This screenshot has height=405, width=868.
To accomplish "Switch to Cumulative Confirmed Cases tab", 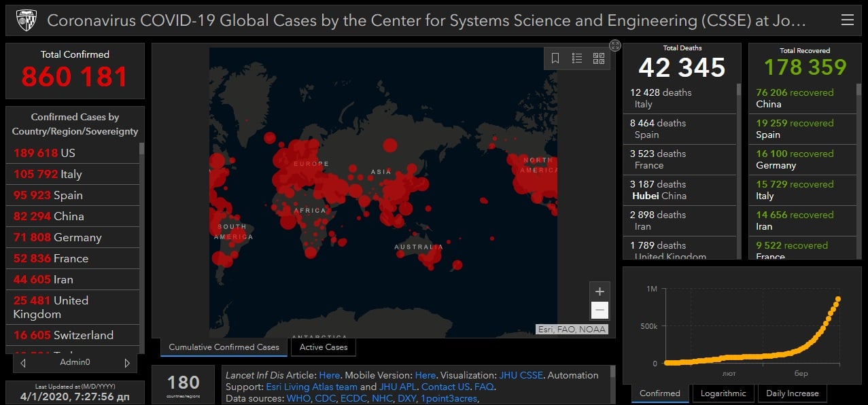I will (x=224, y=347).
